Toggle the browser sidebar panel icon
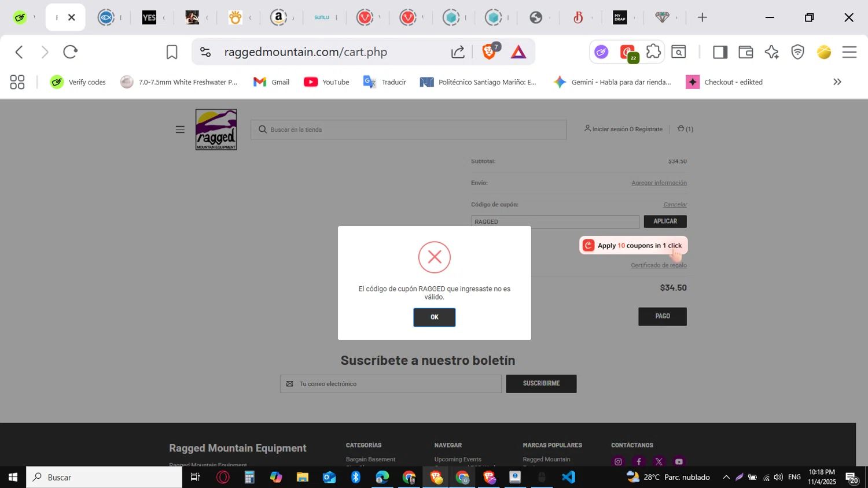Image resolution: width=868 pixels, height=488 pixels. click(720, 52)
